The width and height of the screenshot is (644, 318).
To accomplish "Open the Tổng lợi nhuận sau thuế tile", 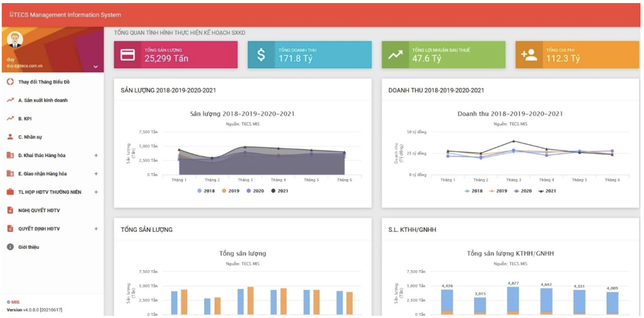I will click(x=443, y=55).
